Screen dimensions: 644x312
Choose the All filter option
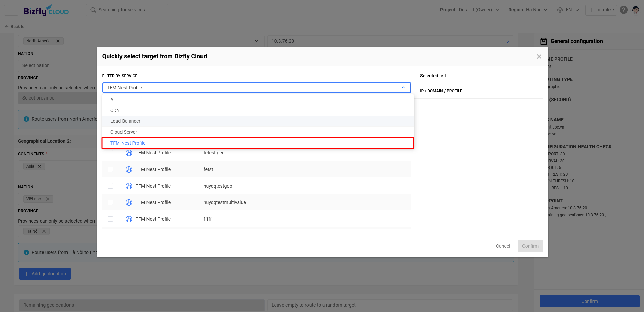tap(258, 100)
